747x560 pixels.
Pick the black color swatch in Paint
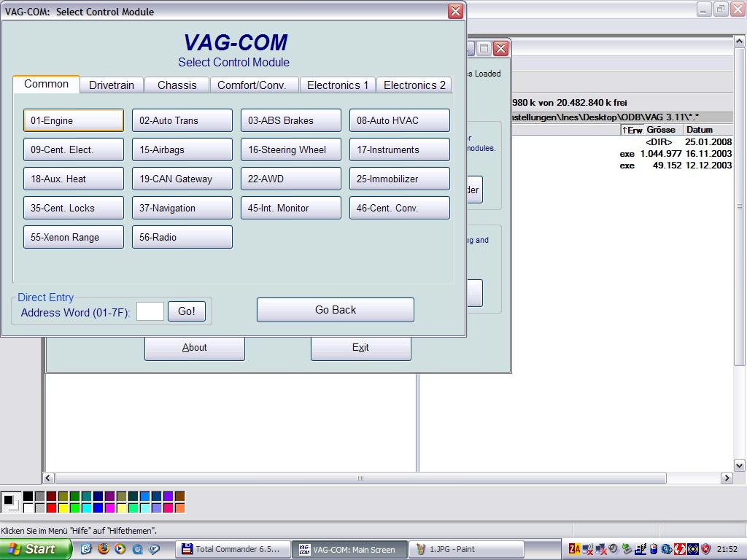click(28, 496)
